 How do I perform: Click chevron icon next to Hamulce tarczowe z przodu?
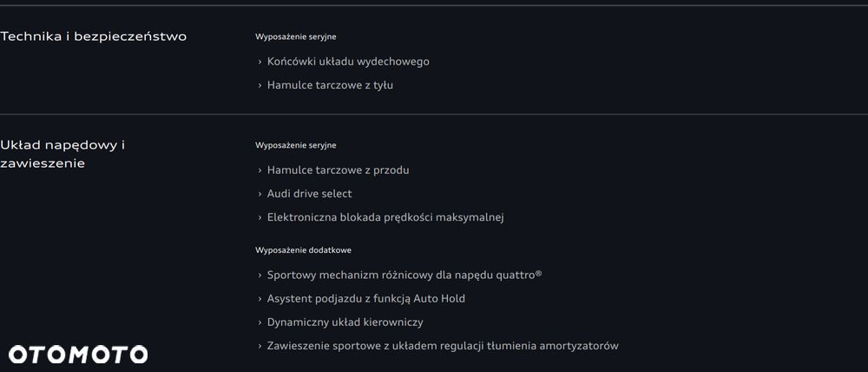pos(260,170)
